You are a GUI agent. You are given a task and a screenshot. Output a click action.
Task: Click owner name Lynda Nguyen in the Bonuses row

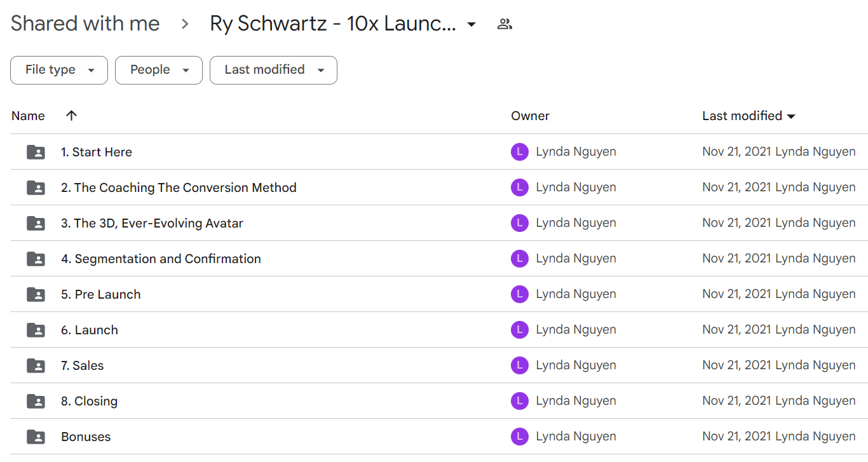(x=576, y=437)
